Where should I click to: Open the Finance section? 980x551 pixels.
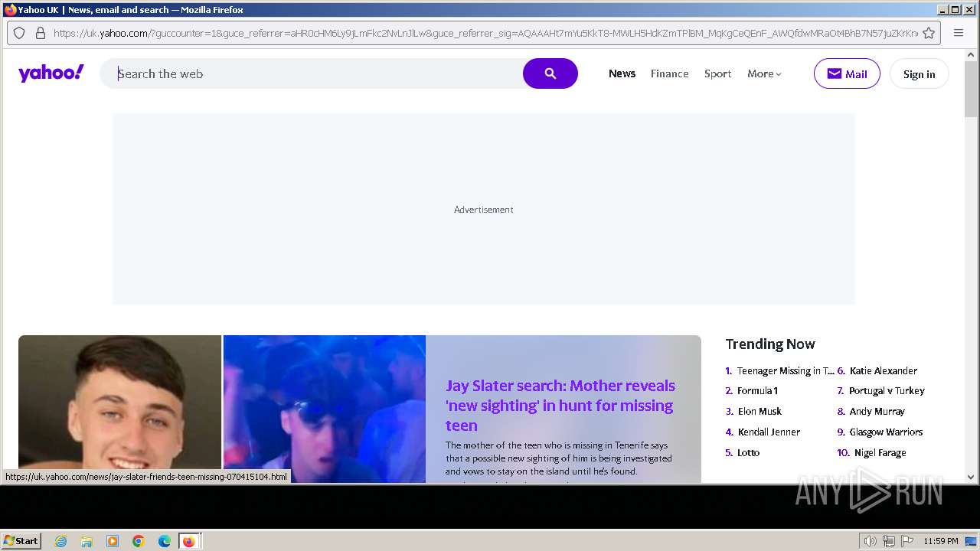[x=670, y=73]
